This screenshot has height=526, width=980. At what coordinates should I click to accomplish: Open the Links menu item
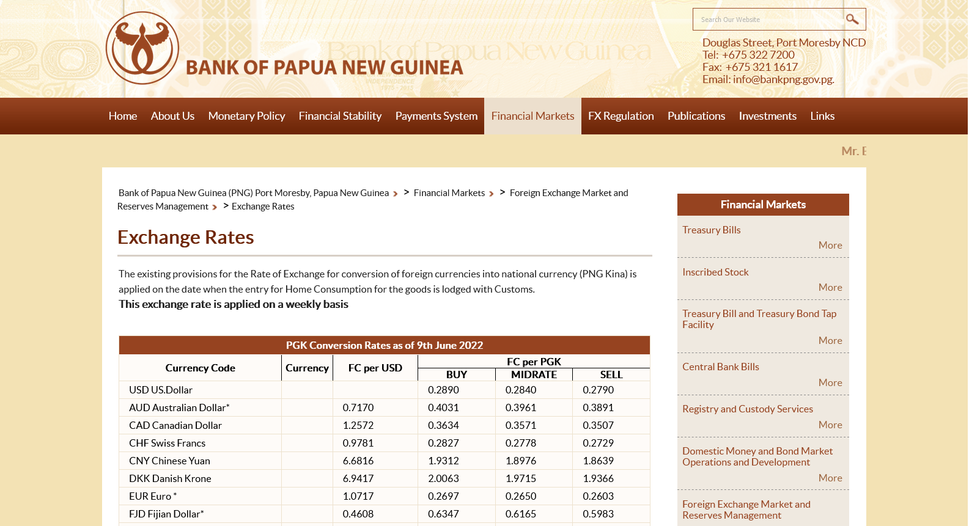coord(822,116)
